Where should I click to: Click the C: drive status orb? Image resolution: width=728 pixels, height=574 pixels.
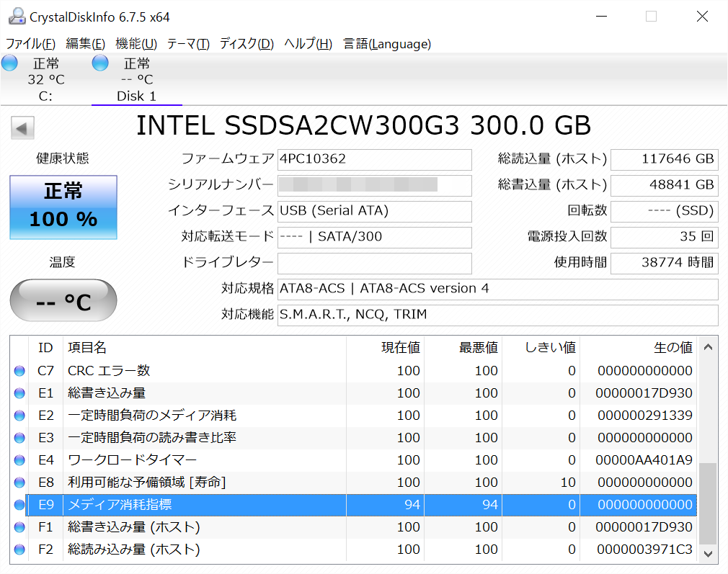coord(10,63)
